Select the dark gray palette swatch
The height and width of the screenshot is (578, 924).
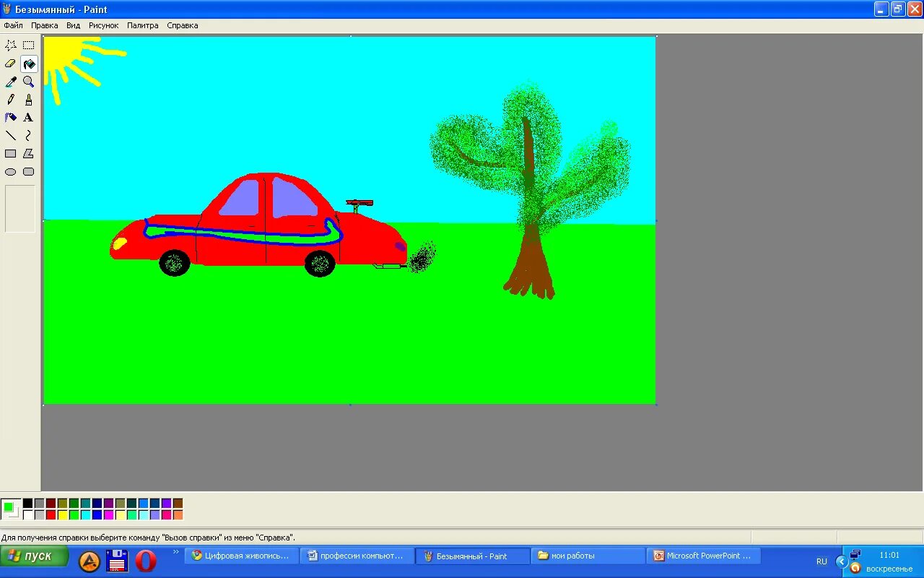click(39, 503)
